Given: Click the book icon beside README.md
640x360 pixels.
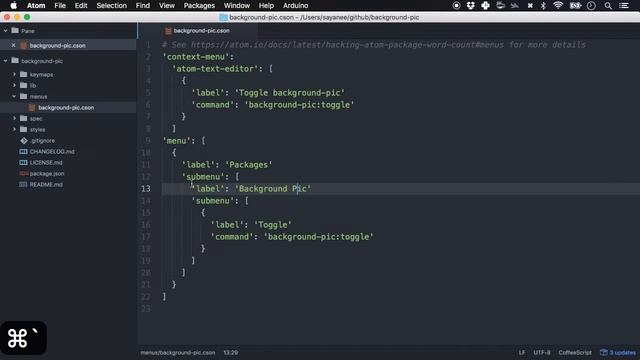Looking at the screenshot, I should pos(24,184).
